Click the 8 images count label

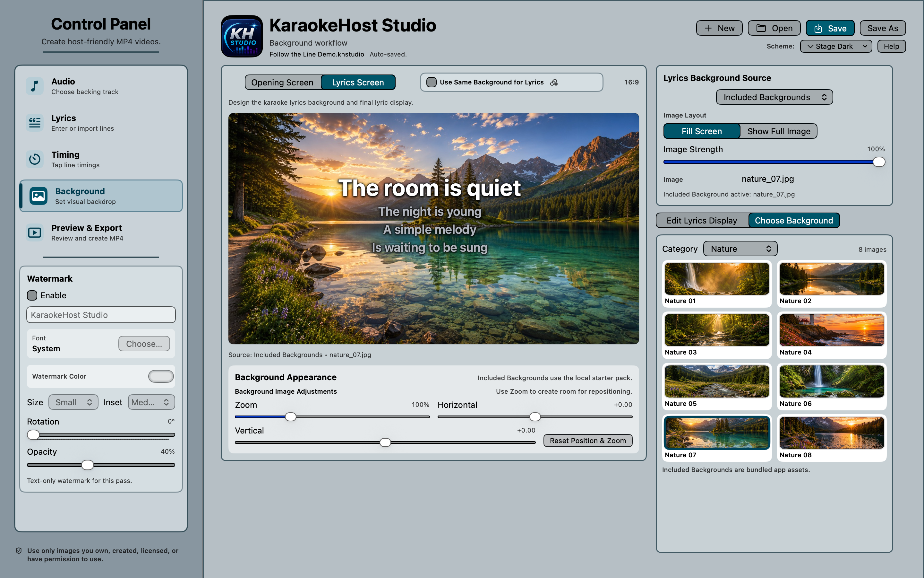pyautogui.click(x=872, y=249)
